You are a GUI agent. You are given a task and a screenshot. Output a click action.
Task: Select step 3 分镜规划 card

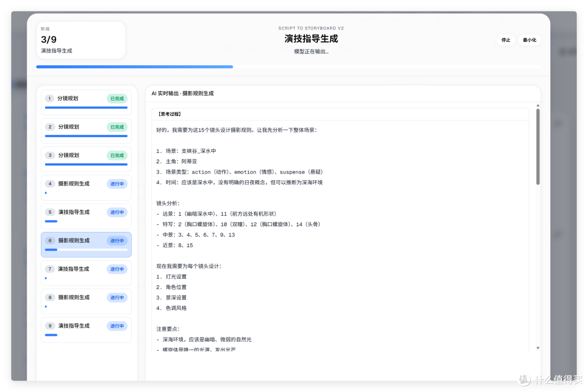(x=86, y=159)
